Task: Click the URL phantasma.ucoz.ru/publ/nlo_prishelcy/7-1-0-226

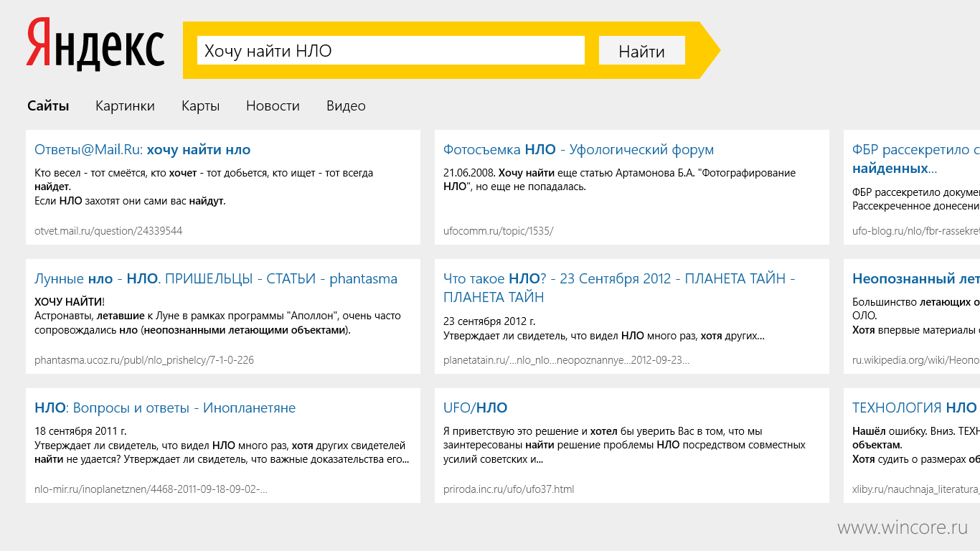Action: pyautogui.click(x=144, y=359)
